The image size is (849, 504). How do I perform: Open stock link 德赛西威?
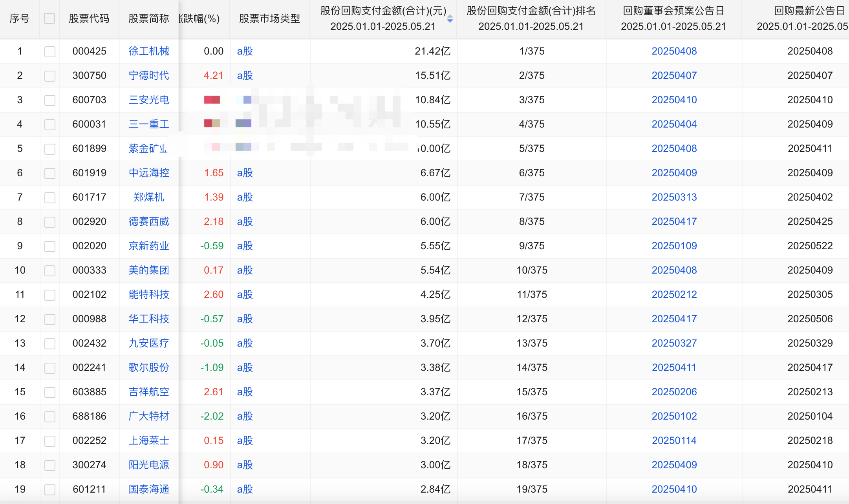(149, 221)
